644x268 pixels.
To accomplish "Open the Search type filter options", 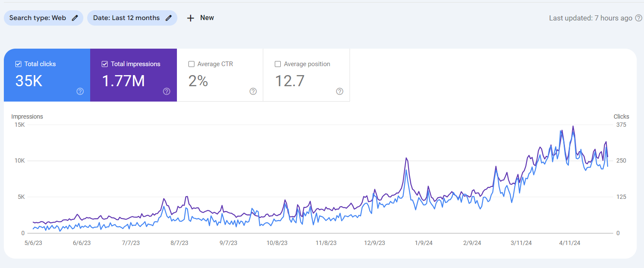I will 43,17.
